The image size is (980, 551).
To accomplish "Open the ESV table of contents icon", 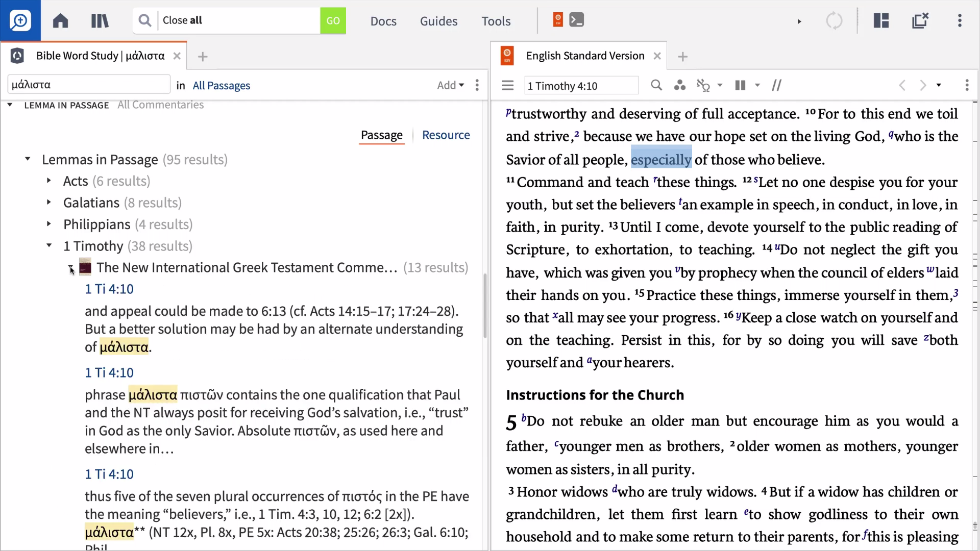I will pos(507,85).
